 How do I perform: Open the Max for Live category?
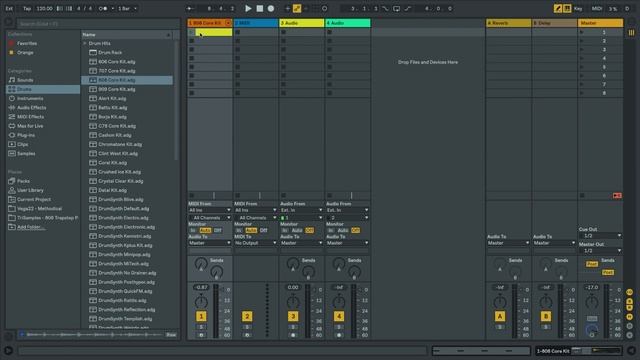click(30, 126)
